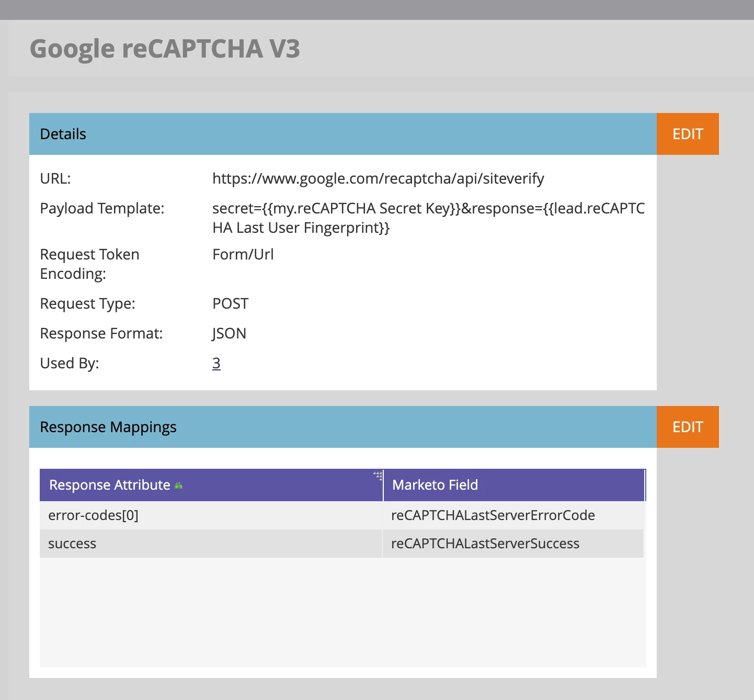Image resolution: width=754 pixels, height=700 pixels.
Task: Click the column resize grip icon
Action: (378, 476)
